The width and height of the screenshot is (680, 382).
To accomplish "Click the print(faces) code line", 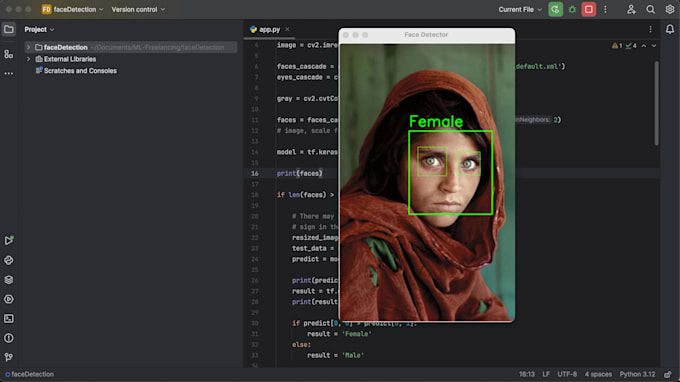I will tap(300, 173).
